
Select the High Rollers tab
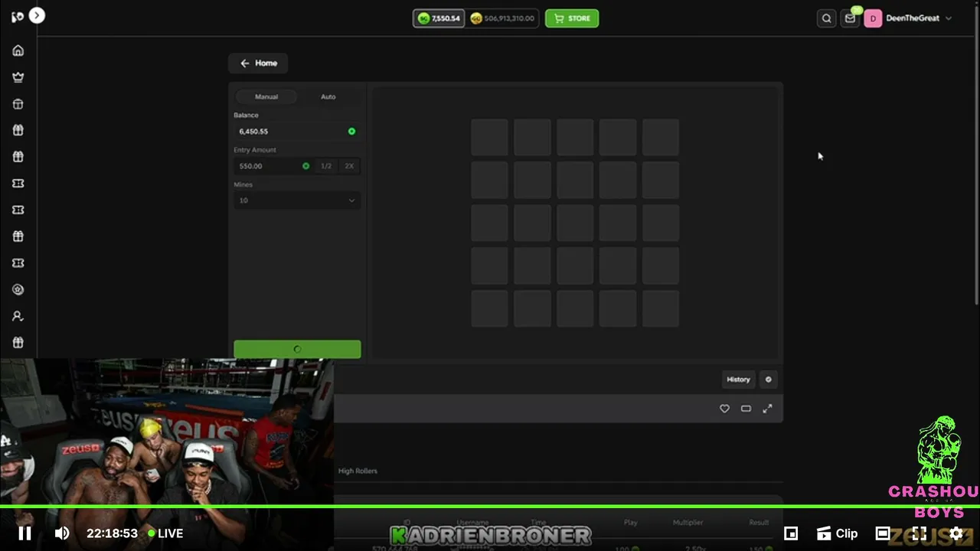tap(358, 471)
